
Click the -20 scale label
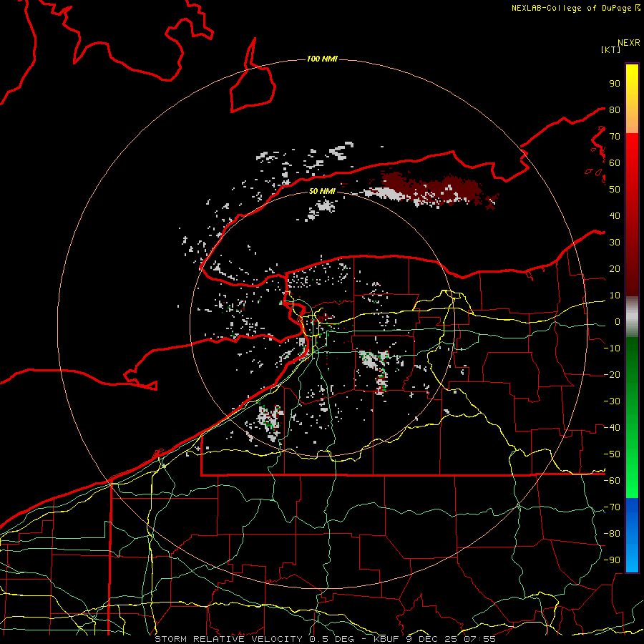(x=612, y=374)
